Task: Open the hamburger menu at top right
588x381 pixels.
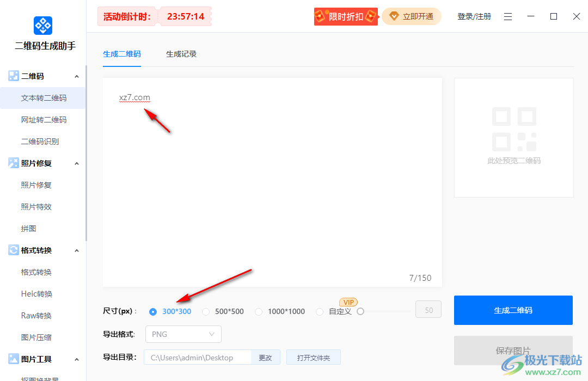Action: [x=507, y=16]
